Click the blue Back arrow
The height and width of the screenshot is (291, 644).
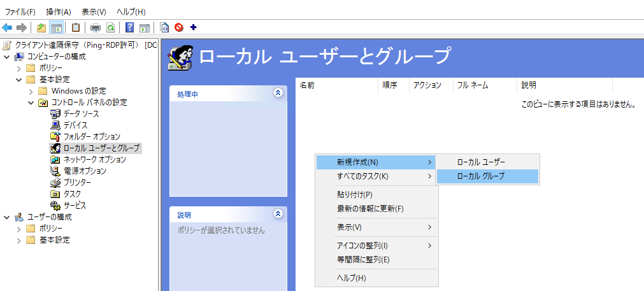point(7,27)
